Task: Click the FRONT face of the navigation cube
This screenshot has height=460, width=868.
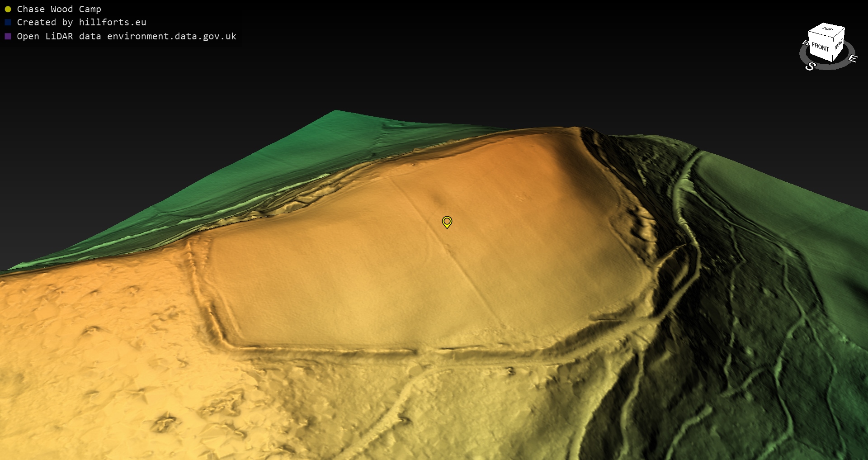Action: tap(820, 47)
